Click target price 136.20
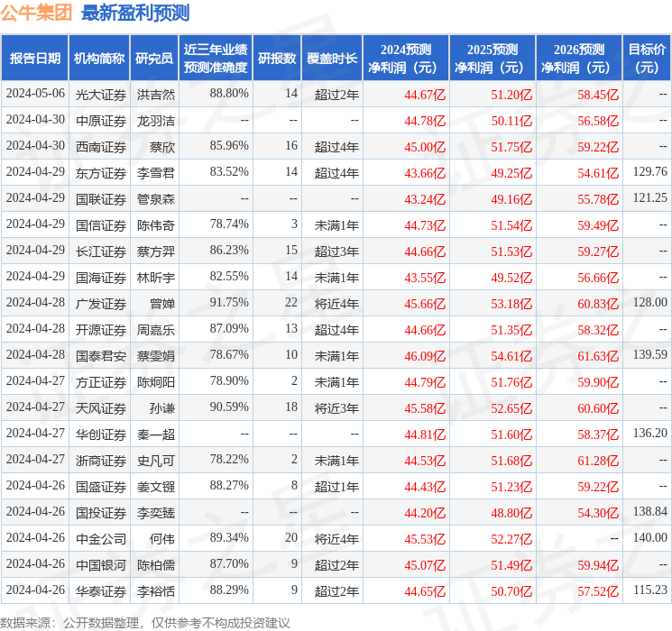 (x=650, y=433)
